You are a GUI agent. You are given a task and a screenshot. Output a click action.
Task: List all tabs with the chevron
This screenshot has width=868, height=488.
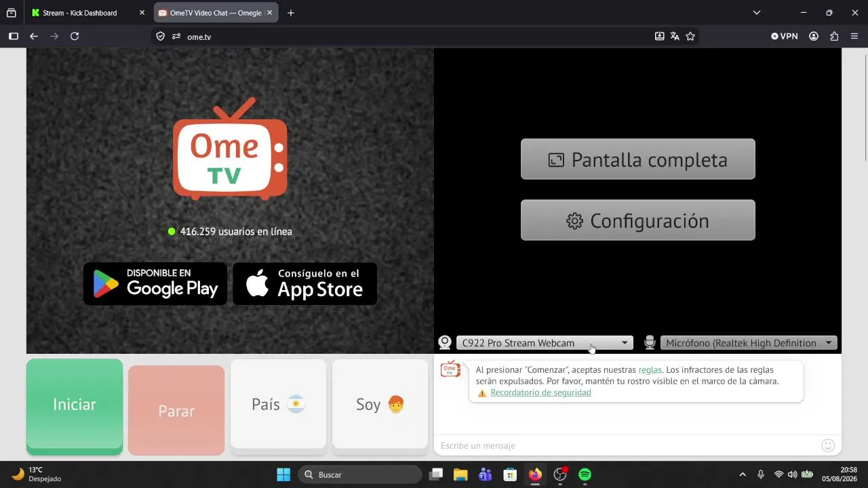(757, 13)
